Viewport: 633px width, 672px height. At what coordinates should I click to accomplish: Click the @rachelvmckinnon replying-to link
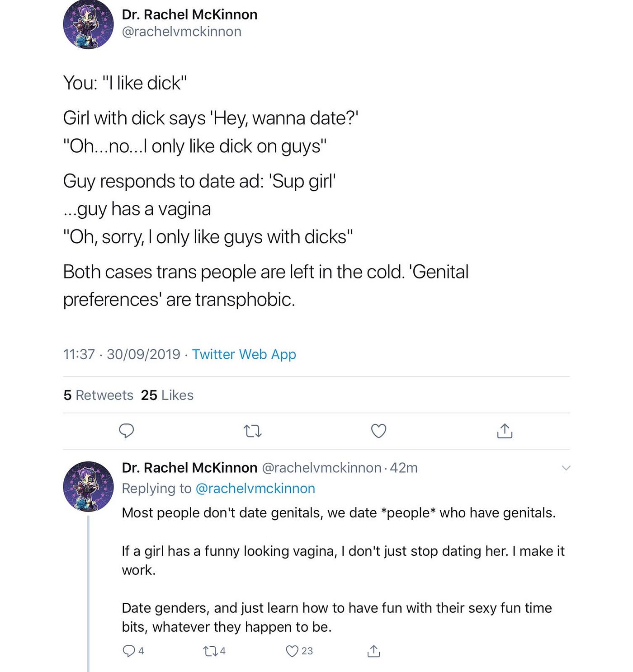[255, 489]
